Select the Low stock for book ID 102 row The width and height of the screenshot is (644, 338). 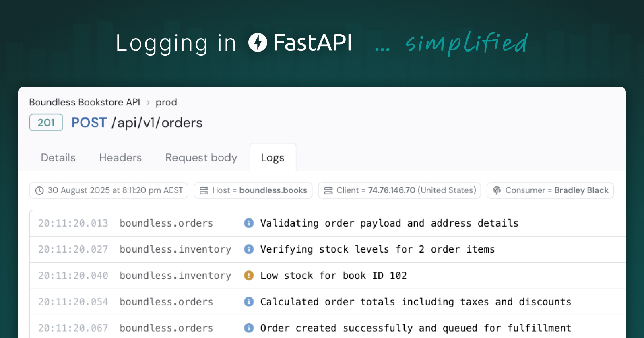coord(333,275)
